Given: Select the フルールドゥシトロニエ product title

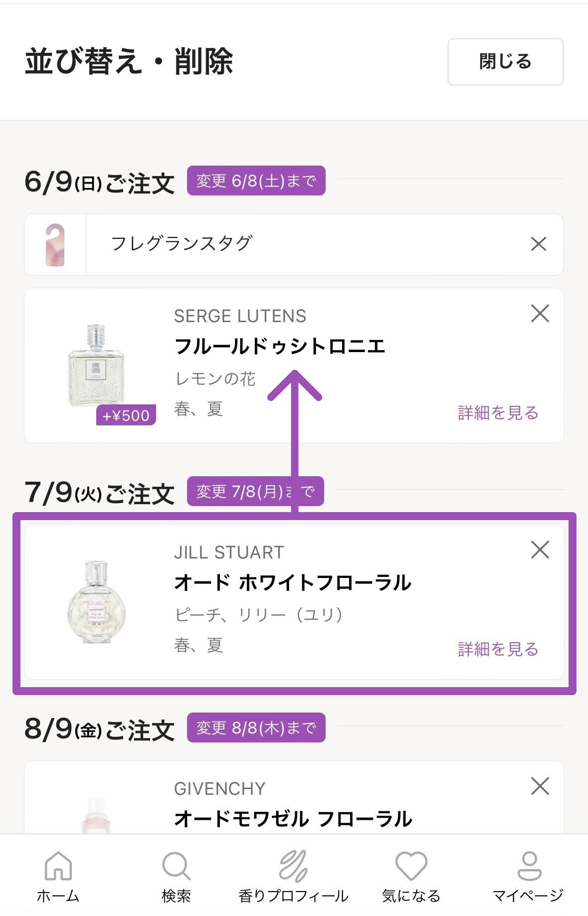Looking at the screenshot, I should [280, 346].
